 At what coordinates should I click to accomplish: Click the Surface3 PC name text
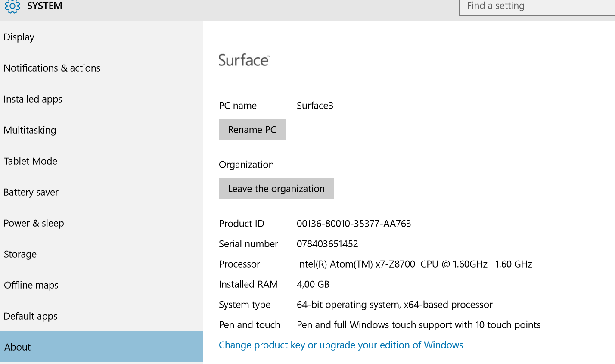(315, 106)
